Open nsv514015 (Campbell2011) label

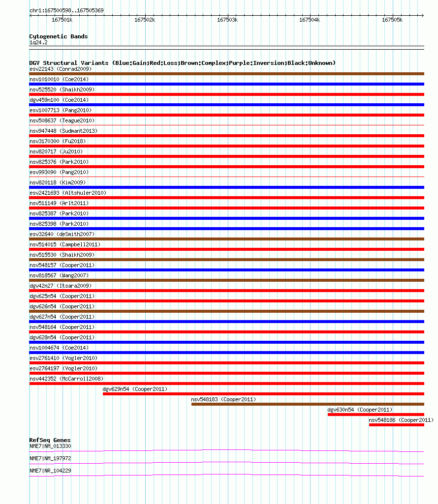coord(65,244)
